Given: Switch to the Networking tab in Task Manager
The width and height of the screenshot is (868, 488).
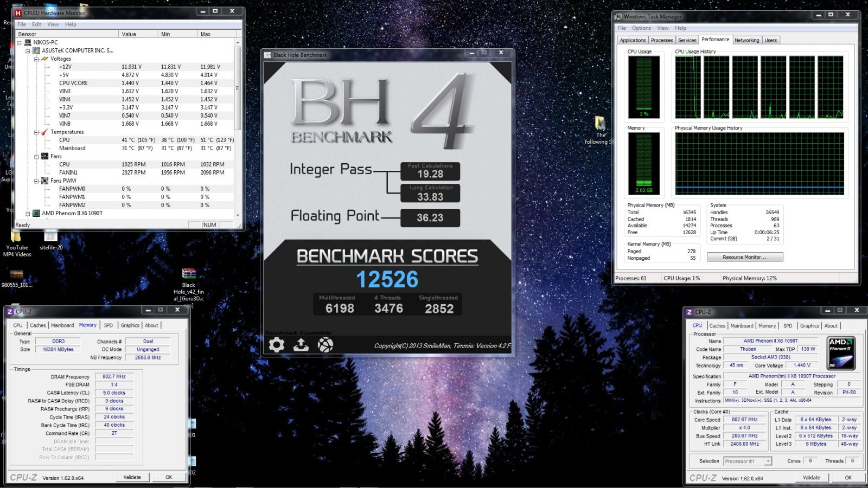Looking at the screenshot, I should click(x=747, y=40).
